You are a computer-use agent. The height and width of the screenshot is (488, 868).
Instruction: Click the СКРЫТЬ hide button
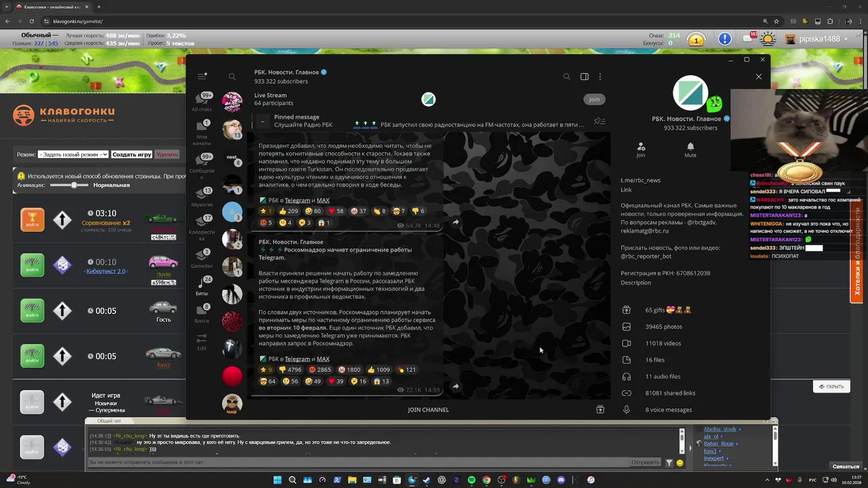pos(831,386)
